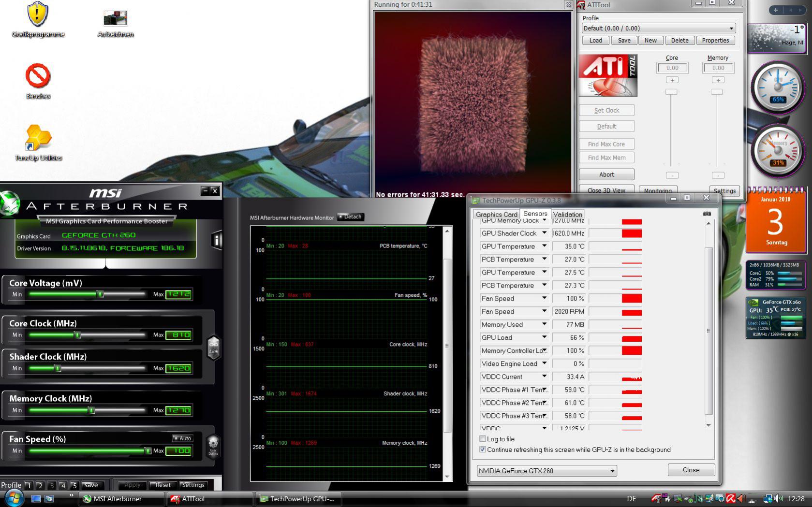Enable the Log to file checkbox

click(x=482, y=439)
